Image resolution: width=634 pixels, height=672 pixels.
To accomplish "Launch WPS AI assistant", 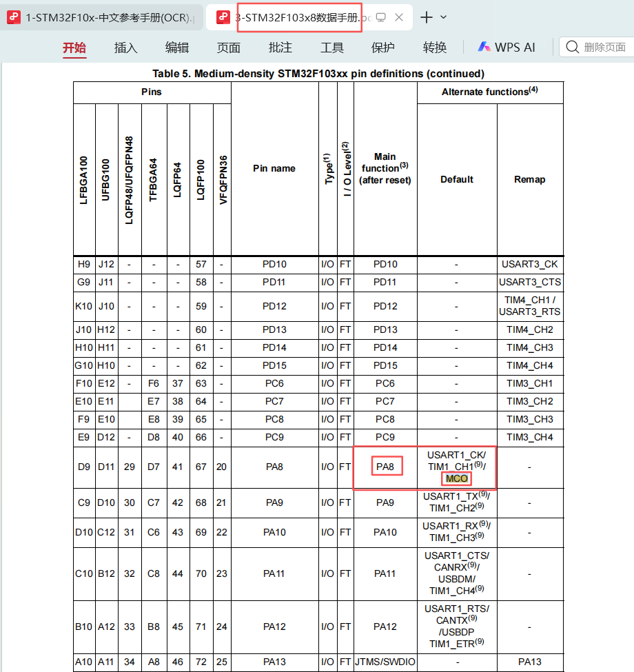I will click(507, 47).
